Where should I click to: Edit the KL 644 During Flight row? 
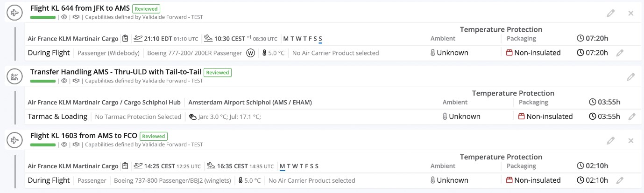click(620, 53)
